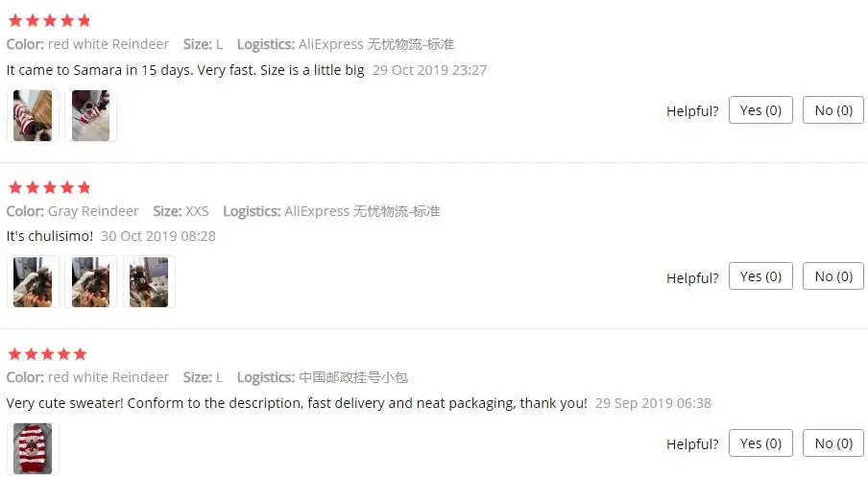Click 'Color: Gray Reindeer' attribute text
This screenshot has width=868, height=478.
pos(73,211)
